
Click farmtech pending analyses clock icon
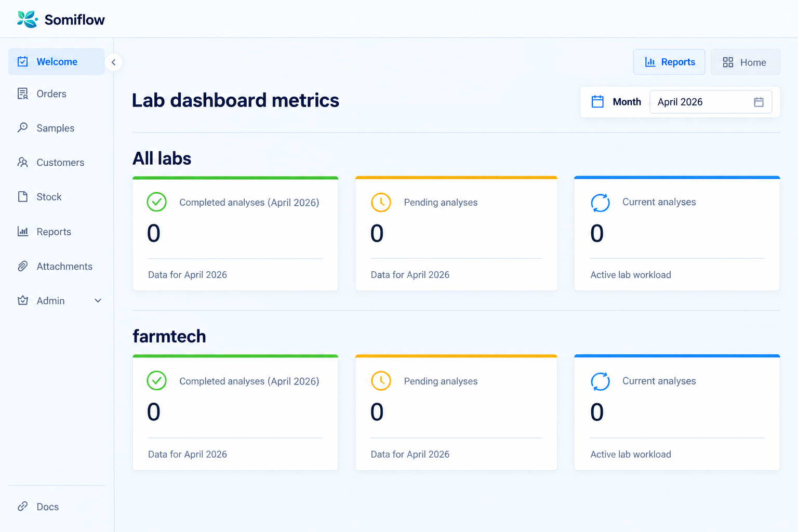coord(381,381)
